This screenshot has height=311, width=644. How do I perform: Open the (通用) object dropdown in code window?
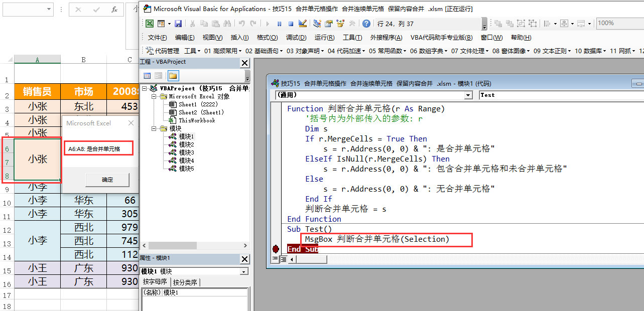tap(468, 95)
